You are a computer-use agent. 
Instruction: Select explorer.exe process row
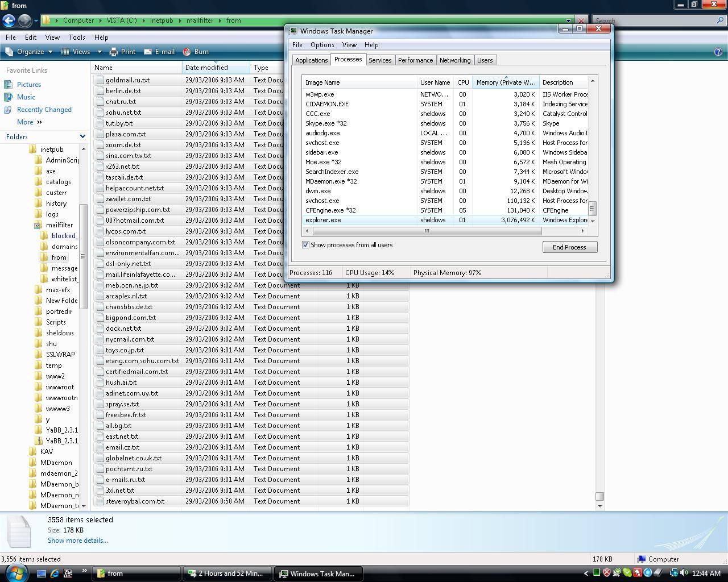[x=445, y=220]
